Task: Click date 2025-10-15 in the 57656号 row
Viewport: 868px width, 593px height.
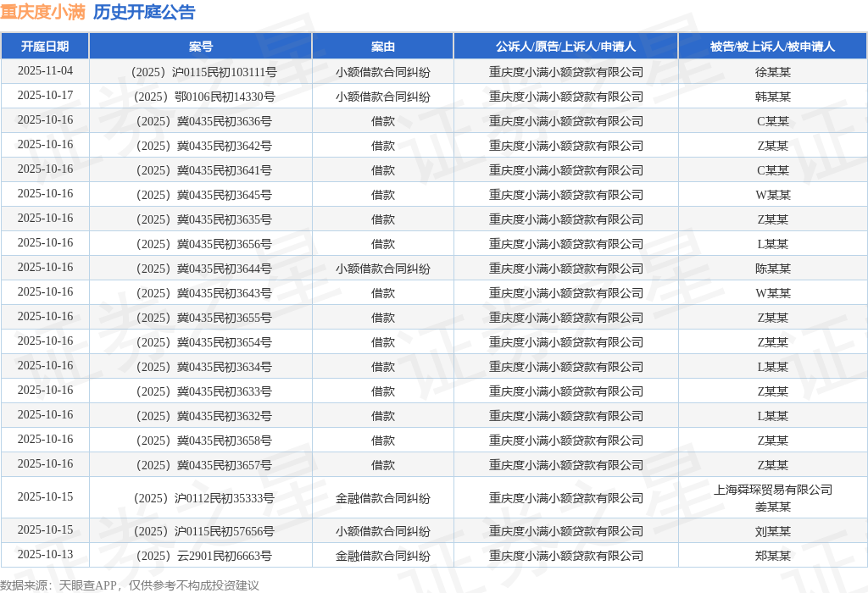Action: pyautogui.click(x=45, y=530)
